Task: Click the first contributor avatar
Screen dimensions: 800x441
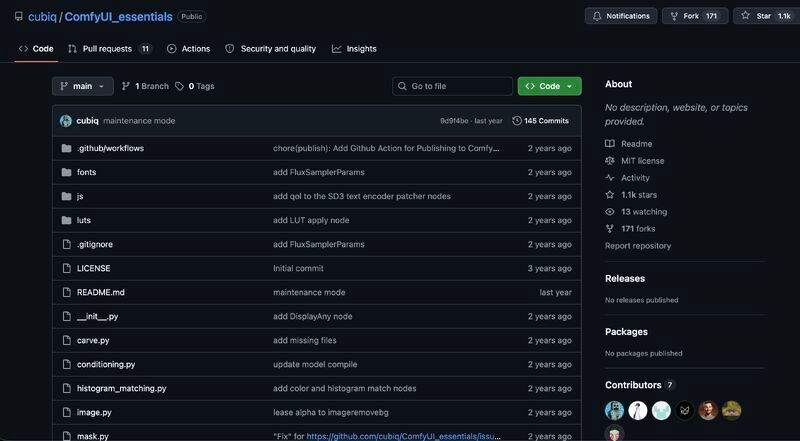Action: tap(614, 410)
